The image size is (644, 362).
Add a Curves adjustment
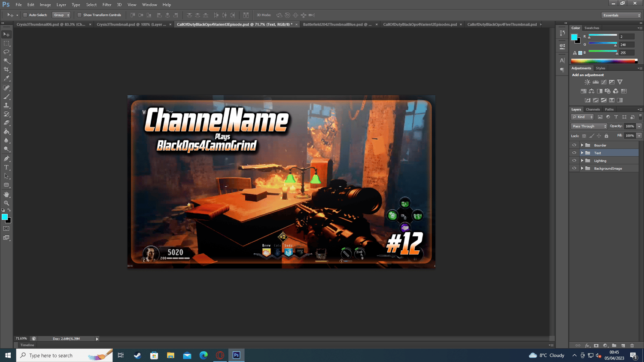click(604, 82)
